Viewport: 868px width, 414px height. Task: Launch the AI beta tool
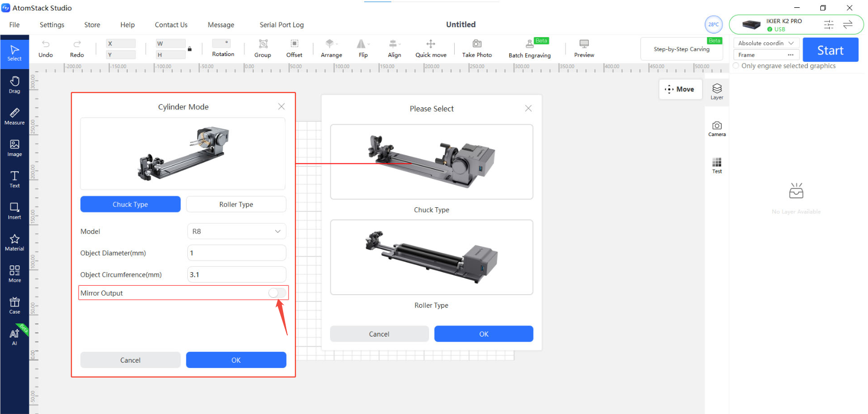pos(15,337)
